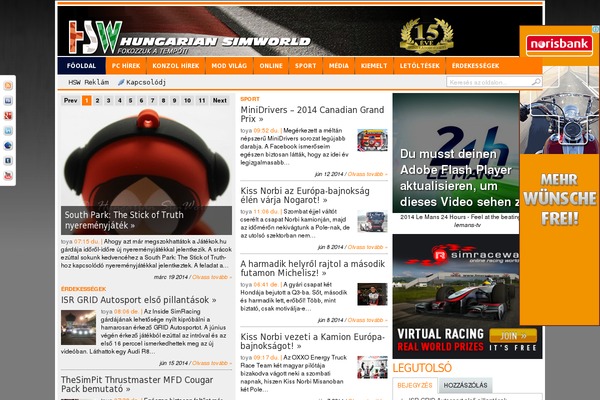Click the Kapcsolódj link

coord(146,82)
